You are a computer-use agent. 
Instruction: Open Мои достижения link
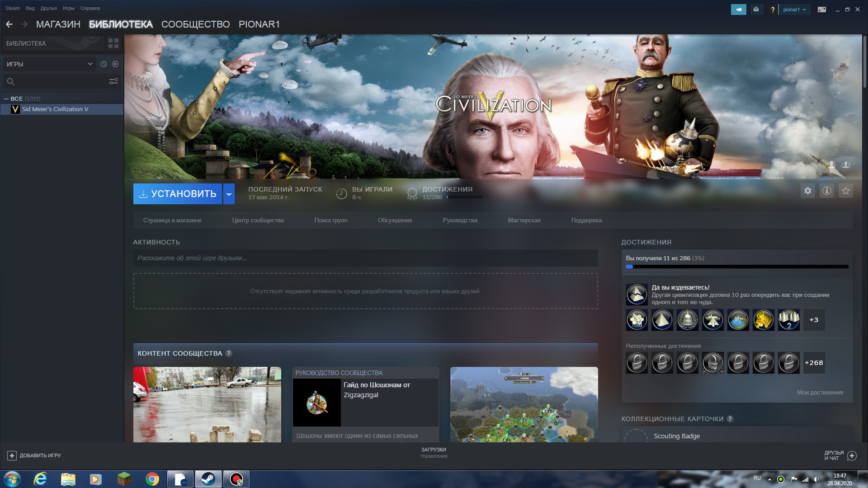click(x=820, y=393)
